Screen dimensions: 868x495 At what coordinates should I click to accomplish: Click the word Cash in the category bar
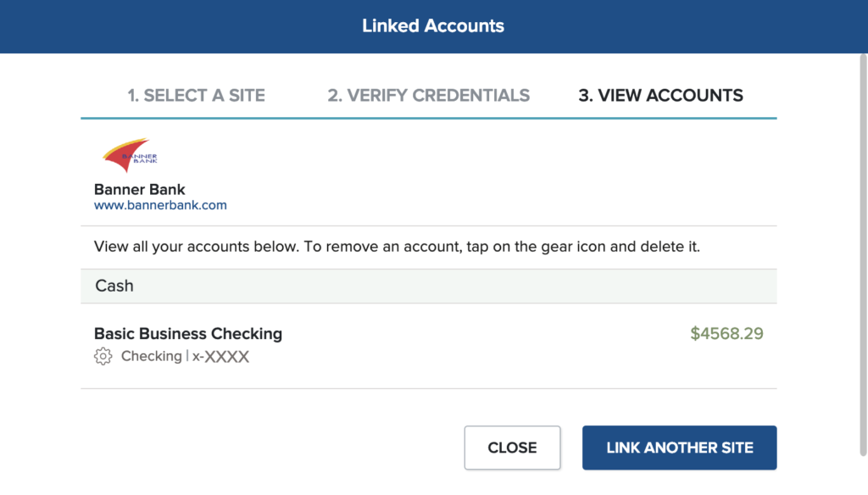click(114, 286)
